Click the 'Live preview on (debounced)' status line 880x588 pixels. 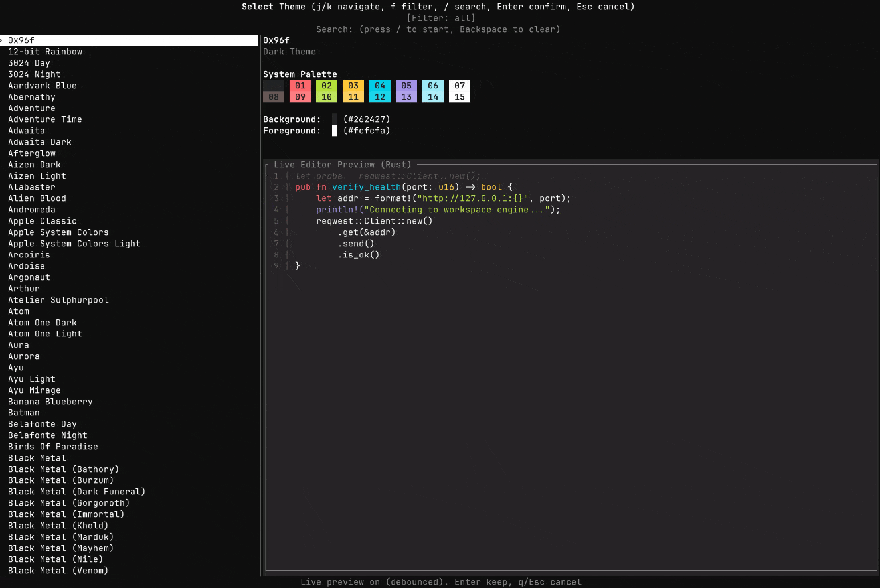pos(441,582)
